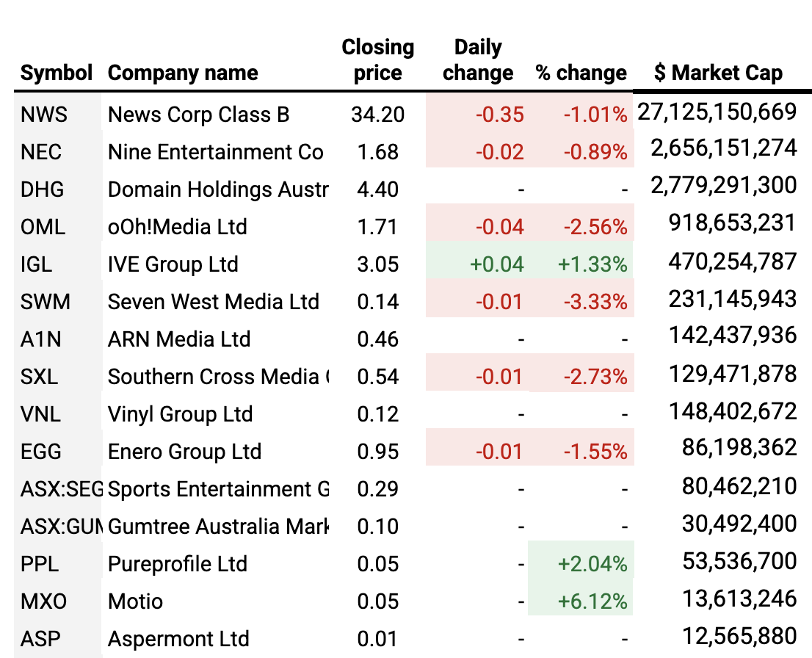The width and height of the screenshot is (812, 658).
Task: Select the Motio +6.12% change cell
Action: [592, 601]
